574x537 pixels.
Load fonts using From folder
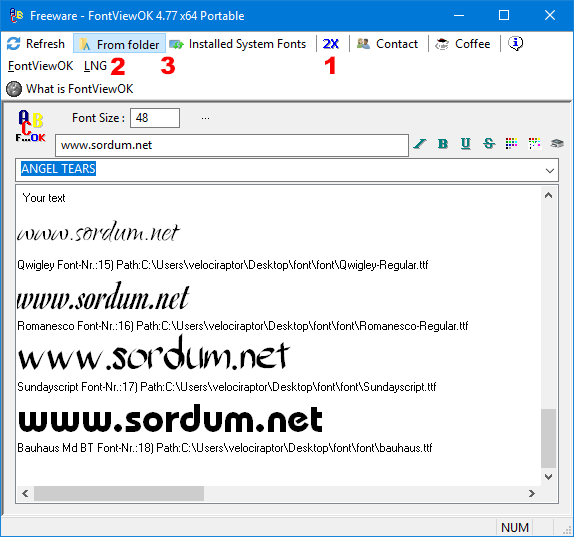click(120, 44)
